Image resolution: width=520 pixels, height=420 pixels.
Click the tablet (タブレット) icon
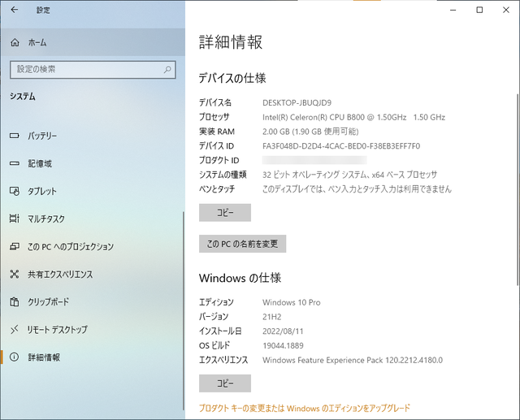(15, 191)
